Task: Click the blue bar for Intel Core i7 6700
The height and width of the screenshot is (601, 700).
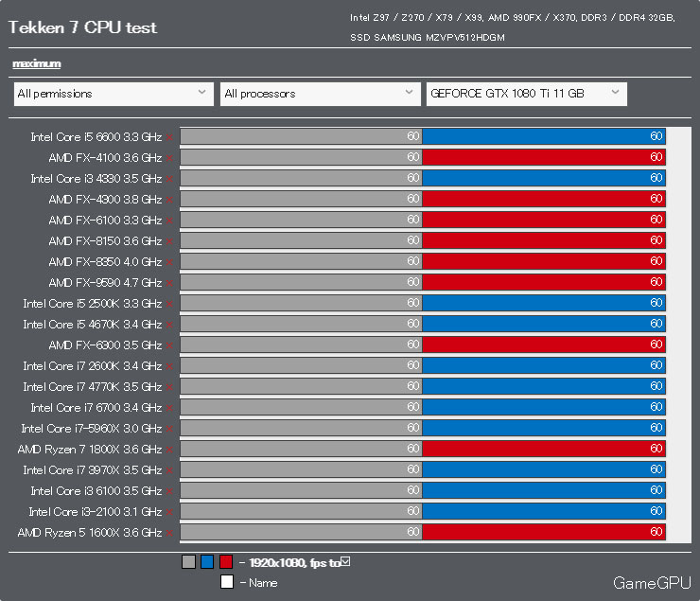Action: tap(544, 407)
